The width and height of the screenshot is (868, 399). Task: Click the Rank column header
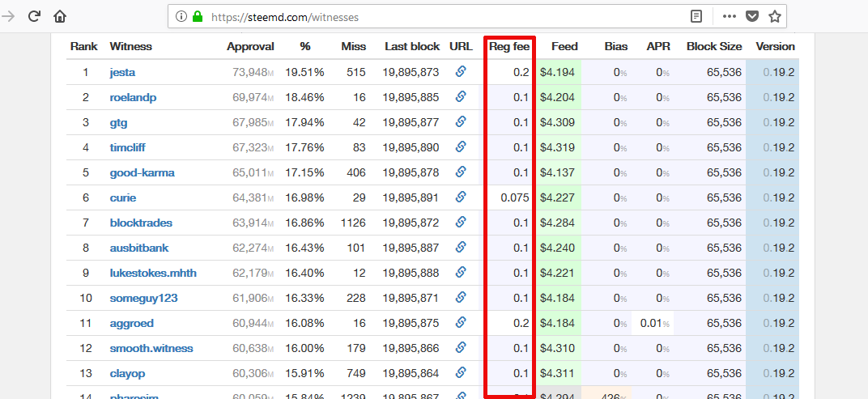(x=84, y=46)
